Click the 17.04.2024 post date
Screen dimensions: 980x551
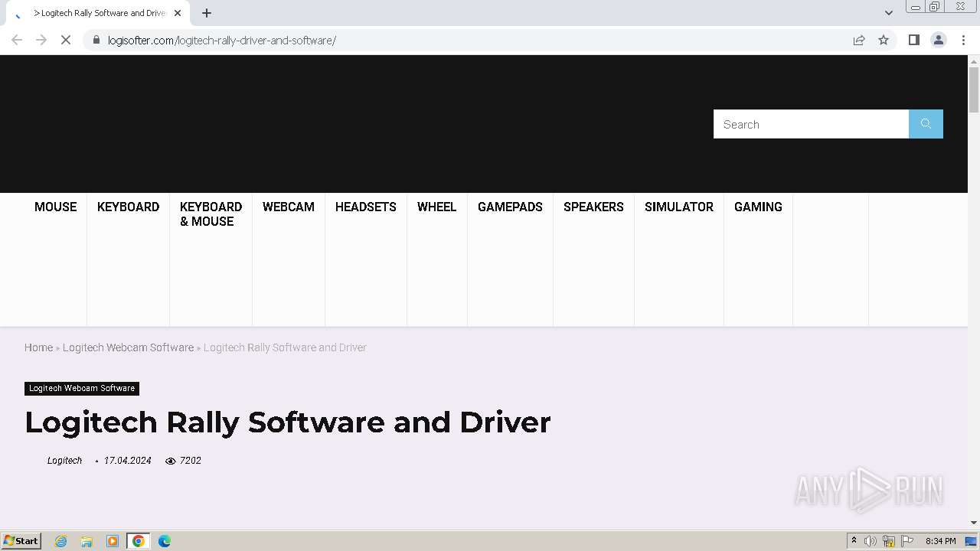127,461
